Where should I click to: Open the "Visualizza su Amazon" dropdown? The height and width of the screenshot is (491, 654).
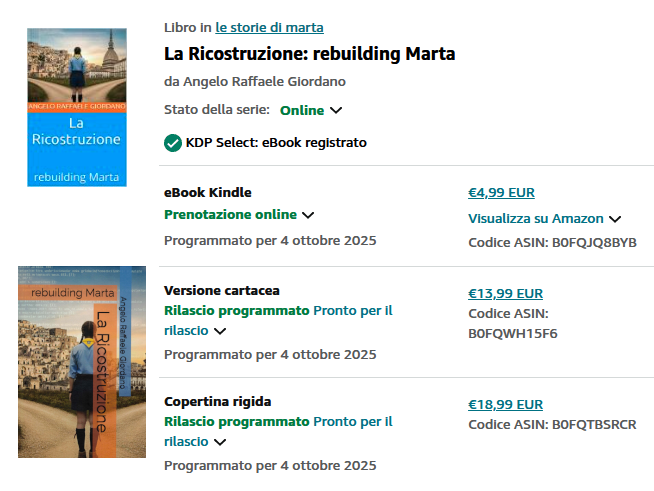(615, 219)
